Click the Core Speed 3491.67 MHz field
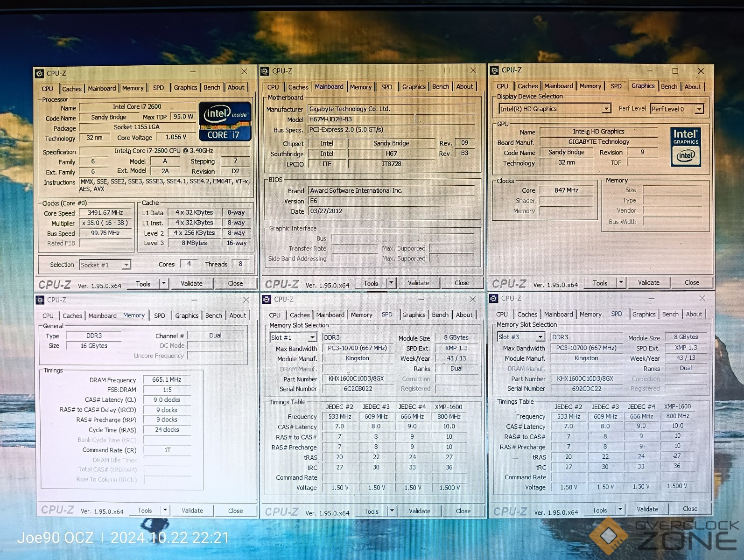The width and height of the screenshot is (744, 560). [105, 213]
